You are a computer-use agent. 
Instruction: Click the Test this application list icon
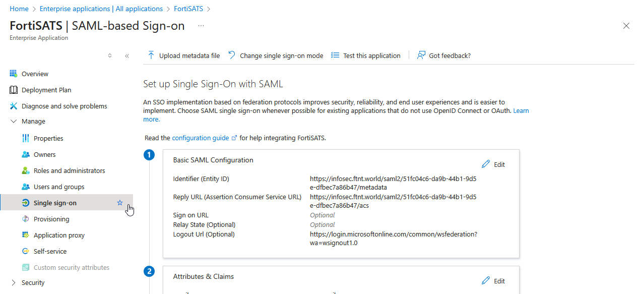click(335, 55)
